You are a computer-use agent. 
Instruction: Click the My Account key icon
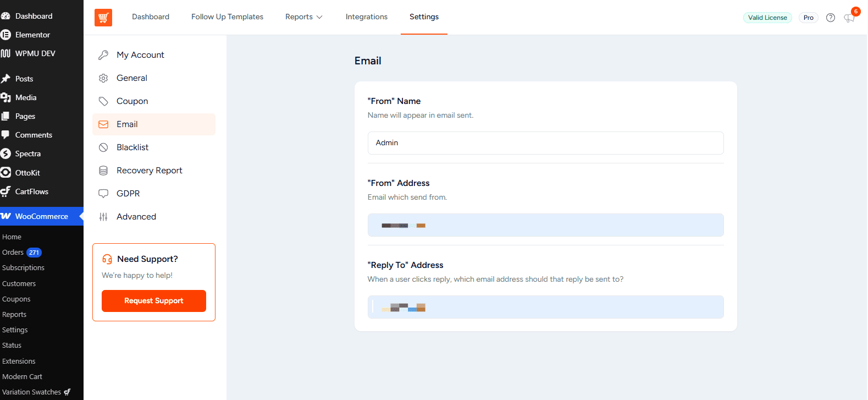(x=103, y=55)
